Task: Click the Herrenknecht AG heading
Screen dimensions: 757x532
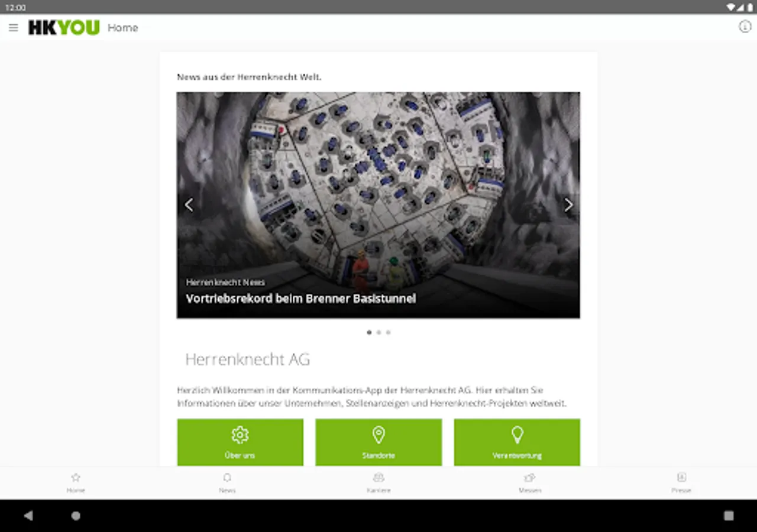Action: (x=248, y=359)
